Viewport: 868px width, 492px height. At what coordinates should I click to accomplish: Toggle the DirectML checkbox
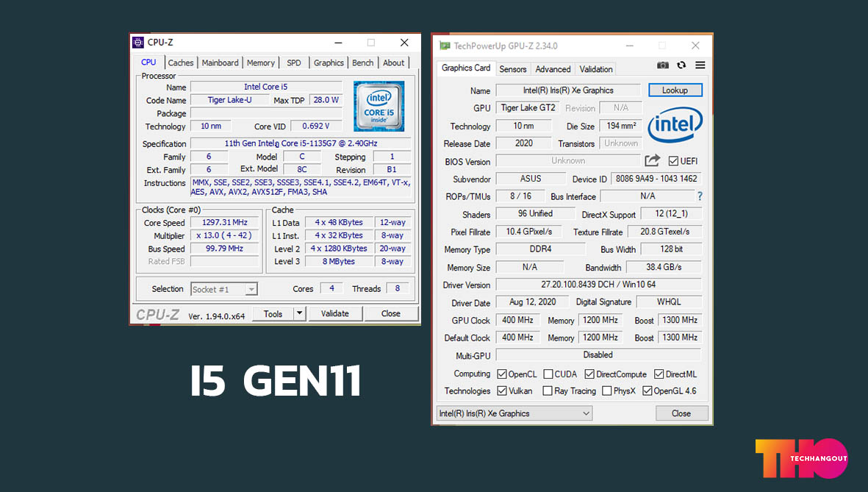click(x=659, y=374)
